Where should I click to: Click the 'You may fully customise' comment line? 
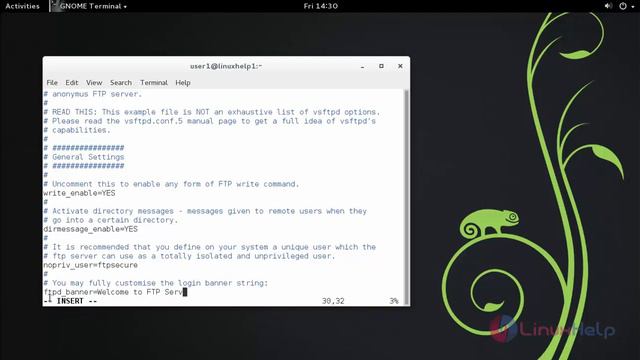click(156, 283)
